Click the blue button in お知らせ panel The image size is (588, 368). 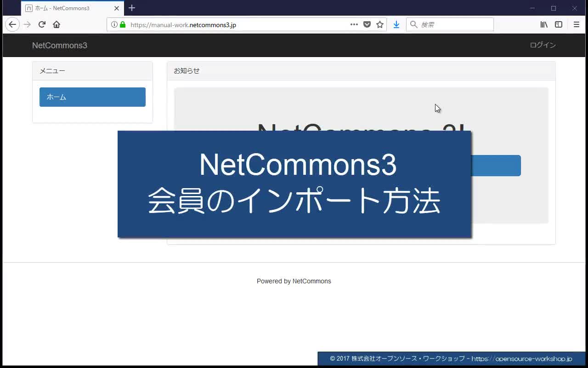coord(496,166)
